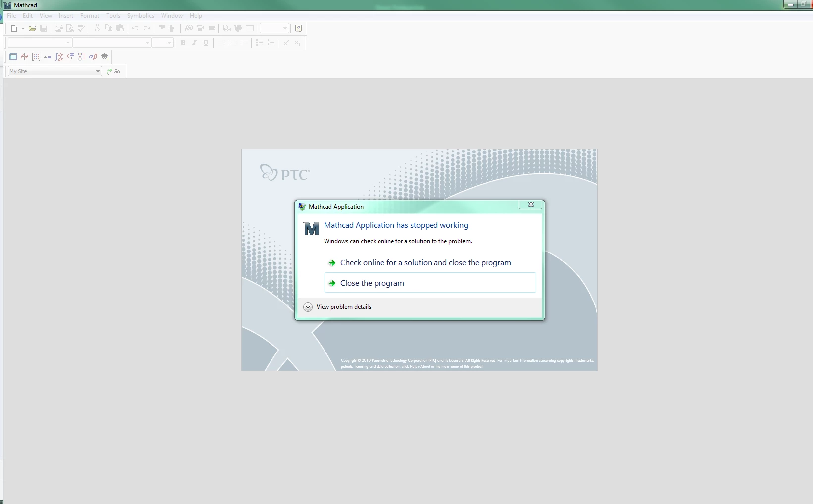Click the Insert Unit measuring cup icon
The width and height of the screenshot is (813, 504).
pyautogui.click(x=200, y=28)
